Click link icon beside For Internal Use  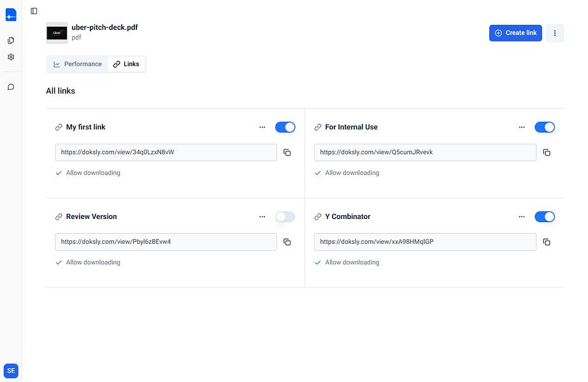(318, 127)
